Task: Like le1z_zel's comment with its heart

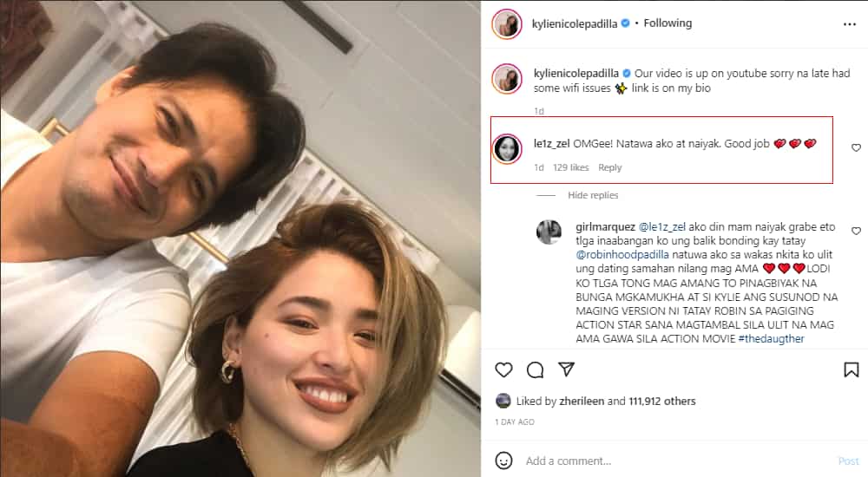Action: coord(856,147)
